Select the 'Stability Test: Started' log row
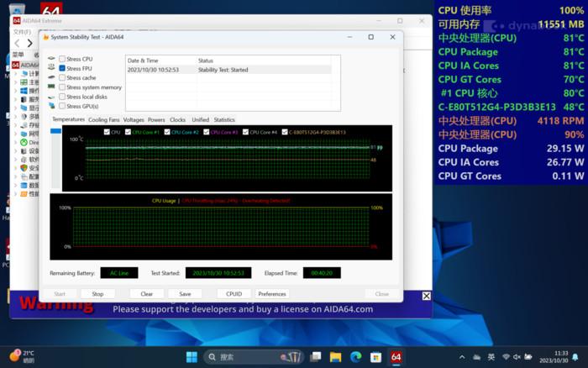The height and width of the screenshot is (368, 588). 228,70
